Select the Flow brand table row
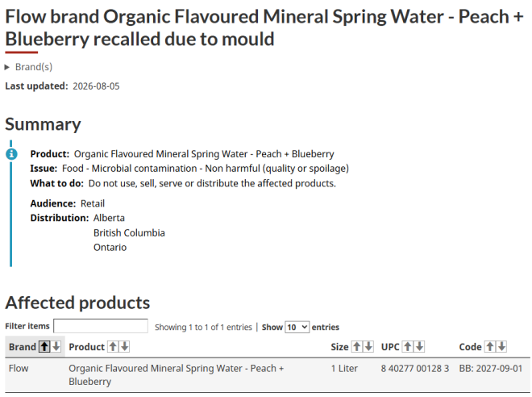Image resolution: width=532 pixels, height=397 pixels. [268, 375]
